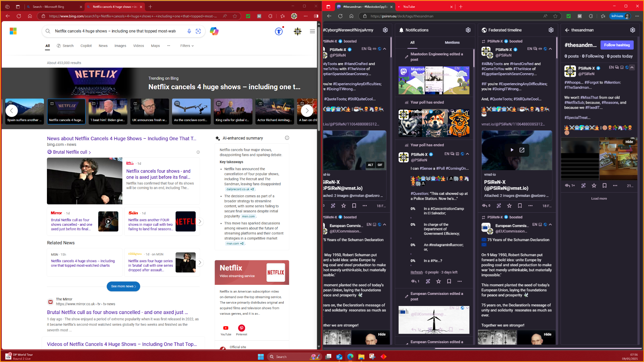Open settings of the #CyborgWerewolfNinjaArmy column

click(385, 30)
